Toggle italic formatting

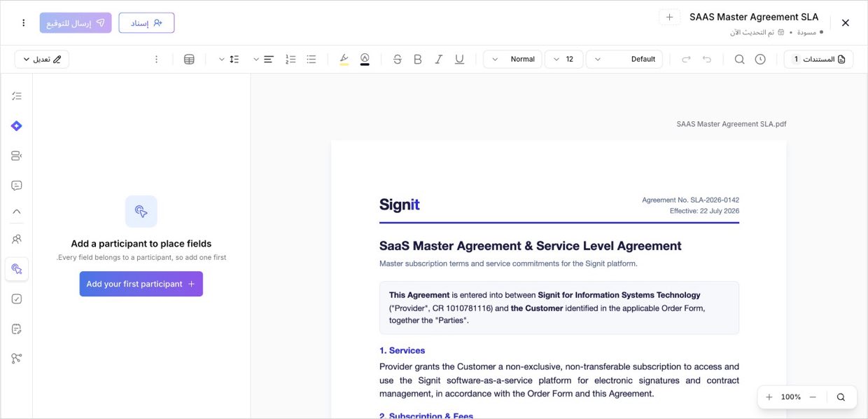(x=439, y=60)
